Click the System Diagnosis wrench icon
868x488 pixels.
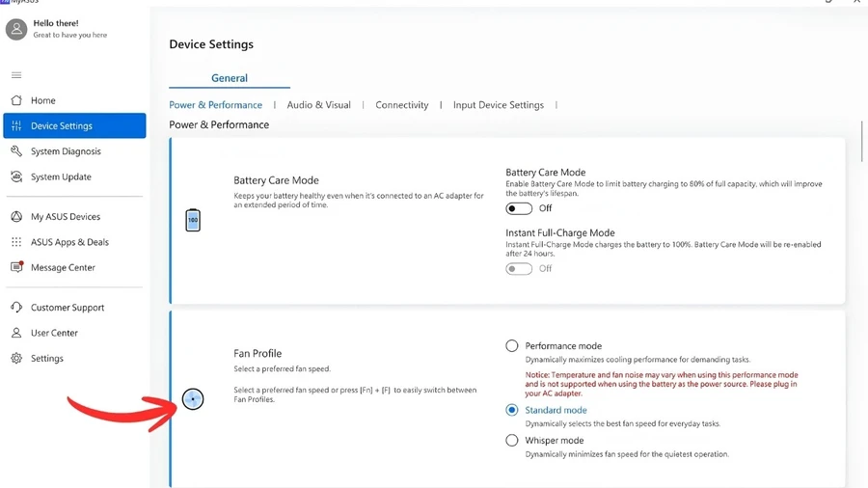(x=16, y=151)
